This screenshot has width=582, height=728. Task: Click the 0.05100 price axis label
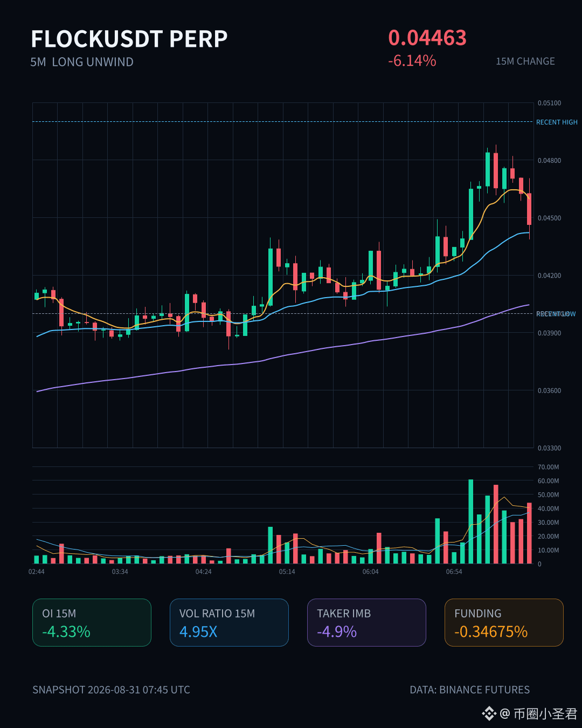(549, 103)
